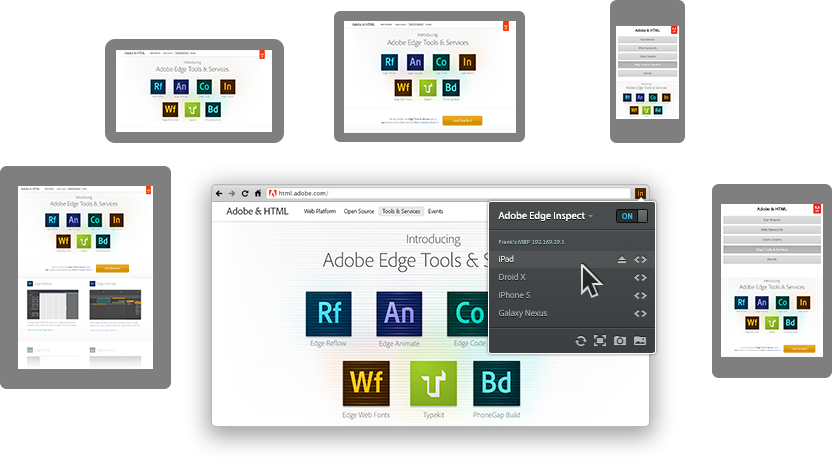Screen dimensions: 832x459
Task: Open remote inspection for Galaxy Nexus
Action: (x=640, y=314)
